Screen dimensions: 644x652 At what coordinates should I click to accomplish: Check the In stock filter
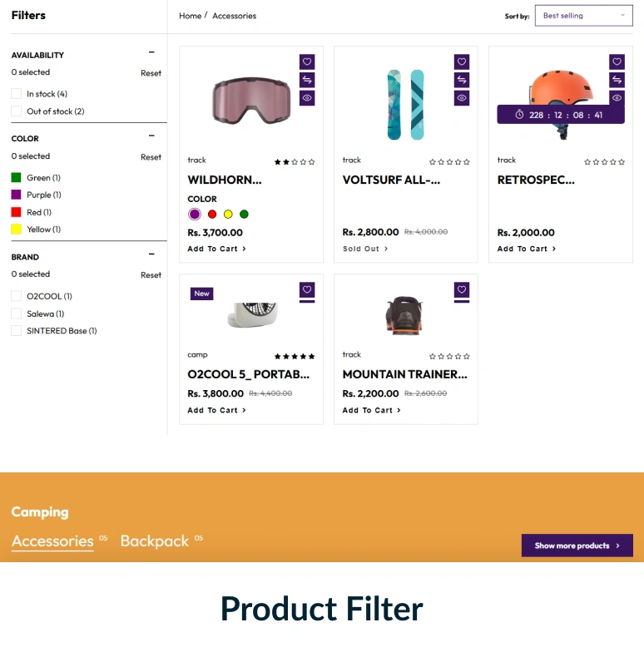click(x=17, y=94)
